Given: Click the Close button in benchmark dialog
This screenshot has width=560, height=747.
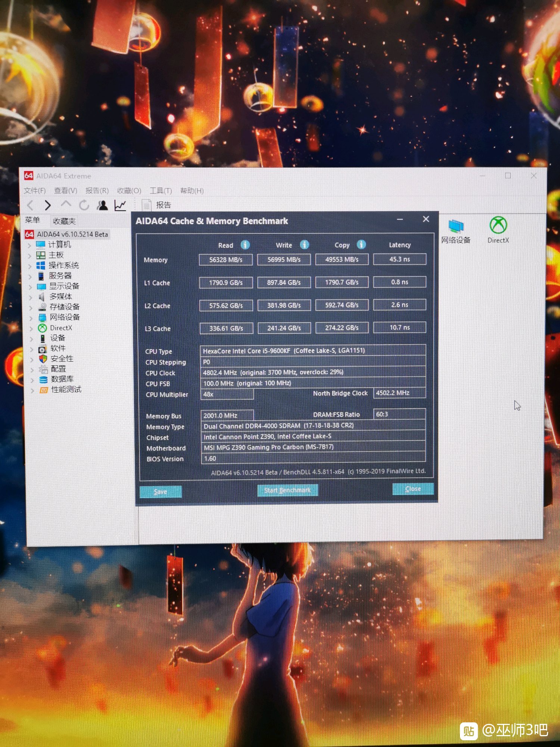Looking at the screenshot, I should [413, 489].
